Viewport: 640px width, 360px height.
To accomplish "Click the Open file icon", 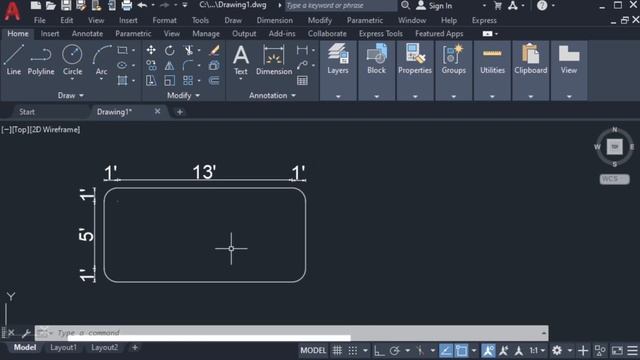I will (51, 5).
